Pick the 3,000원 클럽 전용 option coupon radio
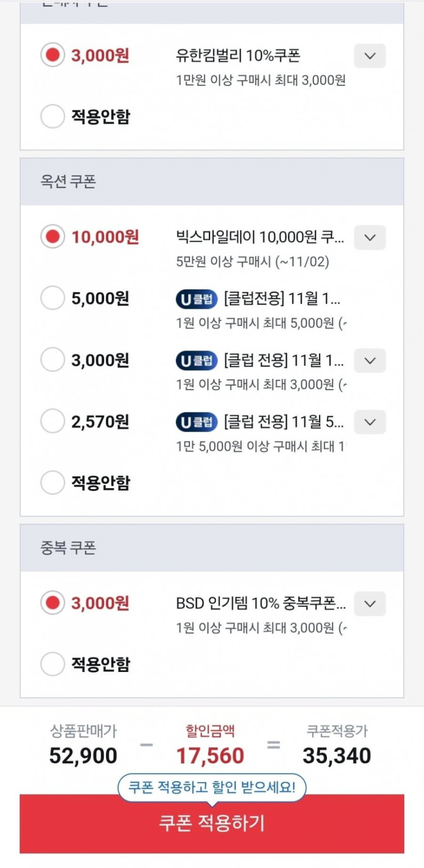 pos(52,360)
